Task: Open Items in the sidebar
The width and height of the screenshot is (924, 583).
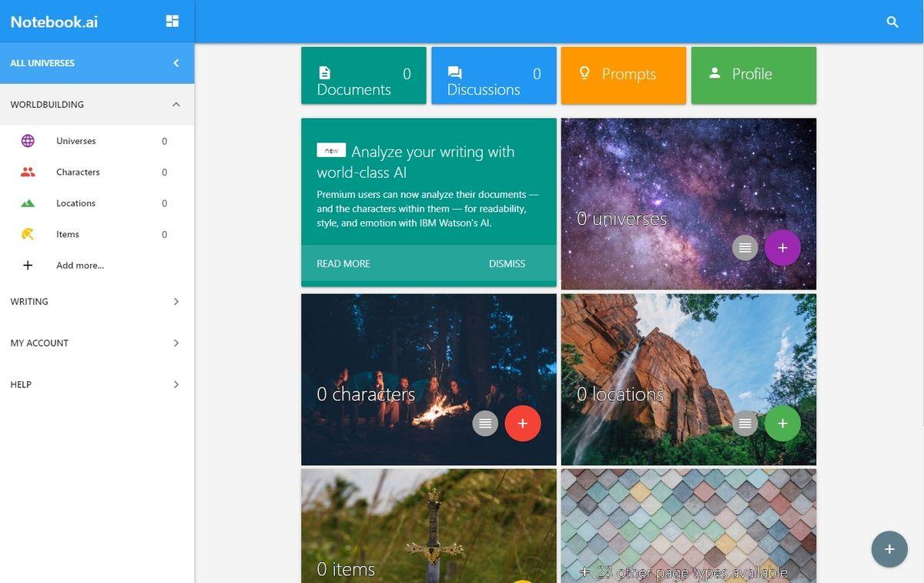Action: pos(97,234)
